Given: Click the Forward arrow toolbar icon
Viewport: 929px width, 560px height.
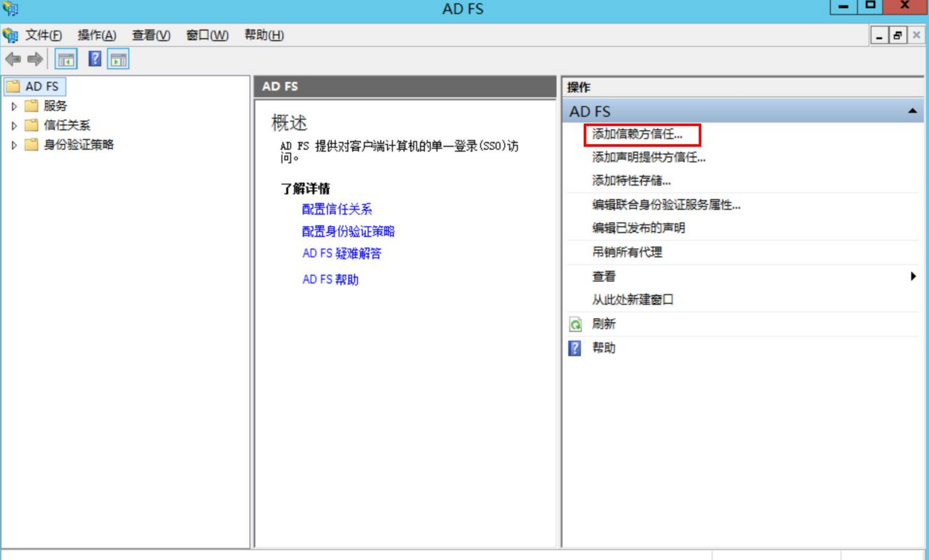Looking at the screenshot, I should click(x=35, y=59).
